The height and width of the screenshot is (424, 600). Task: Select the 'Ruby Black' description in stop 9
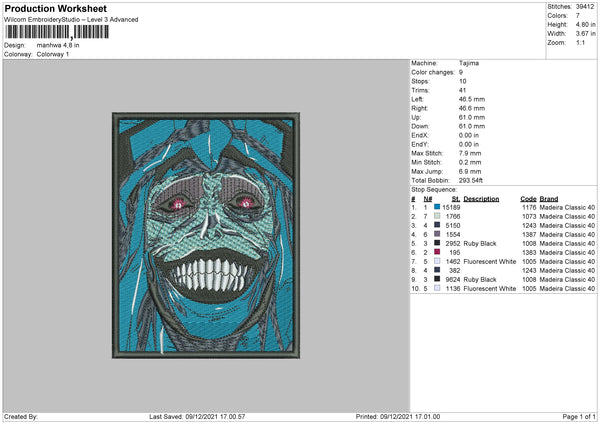480,279
